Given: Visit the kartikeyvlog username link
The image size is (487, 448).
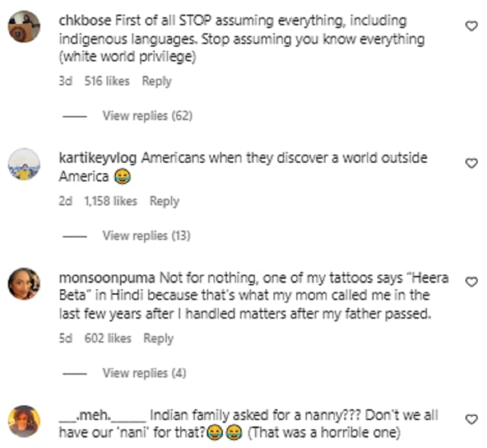Looking at the screenshot, I should [98, 158].
